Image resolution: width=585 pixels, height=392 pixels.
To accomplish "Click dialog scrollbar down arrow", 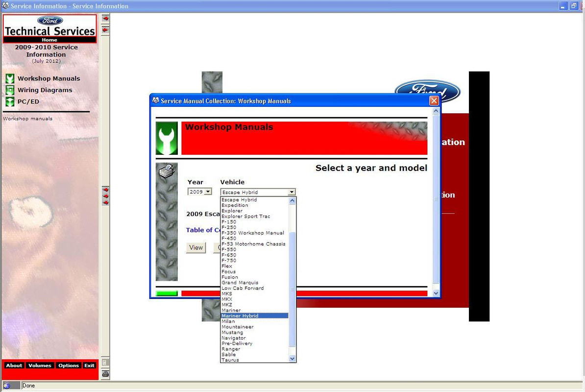I will point(436,293).
